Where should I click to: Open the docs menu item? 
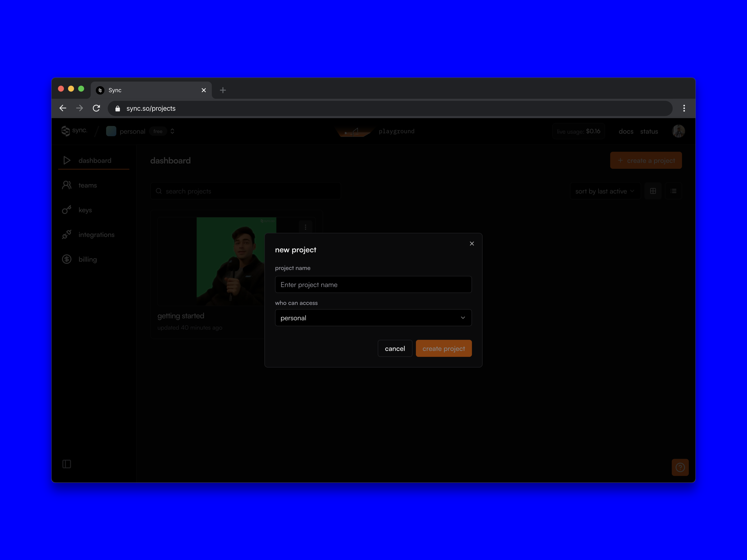coord(626,131)
